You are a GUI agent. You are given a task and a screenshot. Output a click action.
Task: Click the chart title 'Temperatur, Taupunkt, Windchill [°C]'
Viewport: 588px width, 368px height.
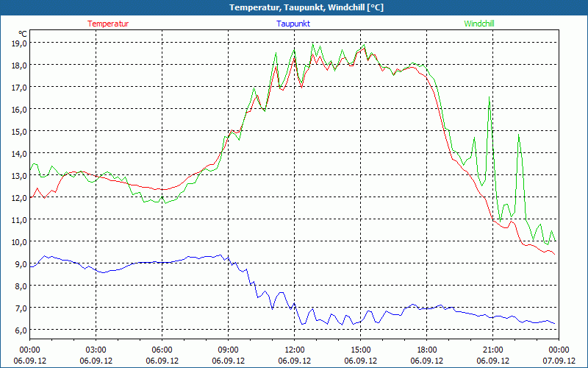tap(306, 7)
